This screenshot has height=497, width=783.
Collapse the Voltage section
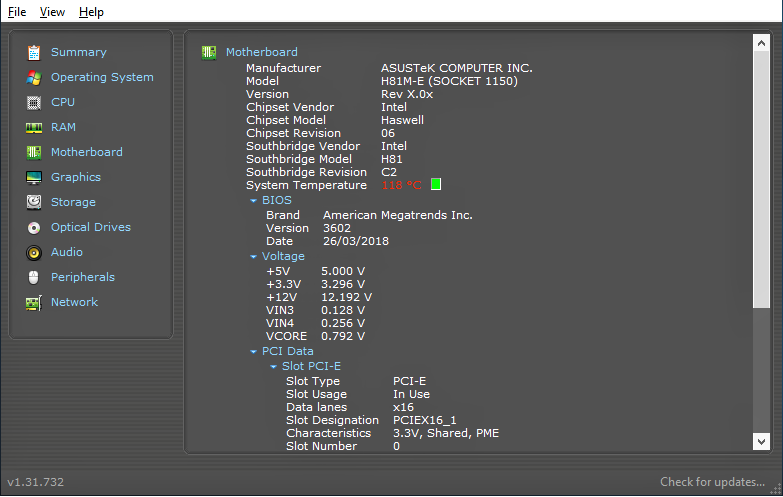[253, 257]
